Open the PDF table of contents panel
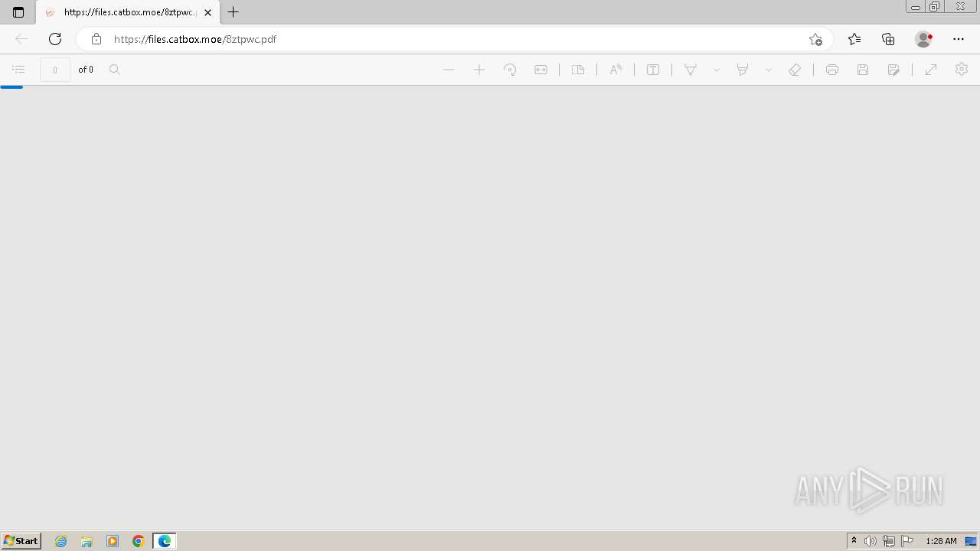 click(x=18, y=70)
